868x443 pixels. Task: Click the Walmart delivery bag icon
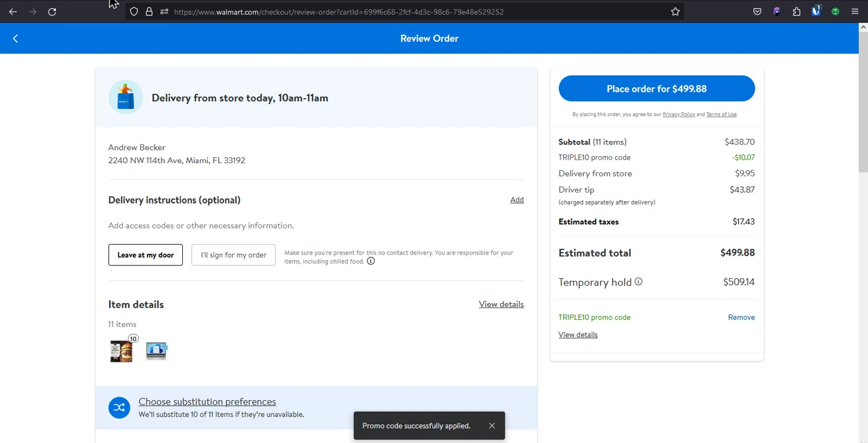click(126, 97)
